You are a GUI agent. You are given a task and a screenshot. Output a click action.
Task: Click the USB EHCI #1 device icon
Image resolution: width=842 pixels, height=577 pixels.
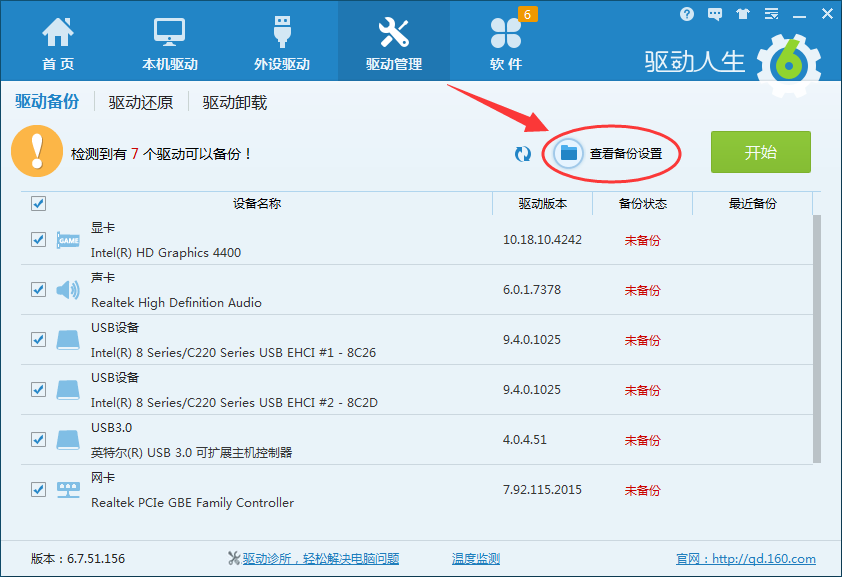point(68,340)
